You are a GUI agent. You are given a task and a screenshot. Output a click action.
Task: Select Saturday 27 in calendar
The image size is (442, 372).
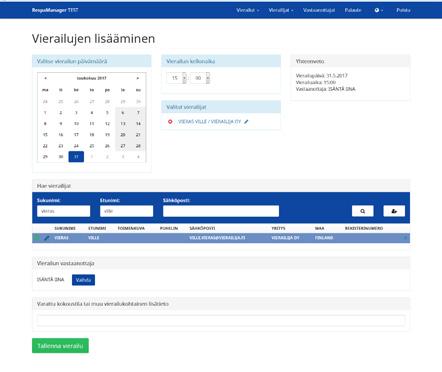pos(123,146)
